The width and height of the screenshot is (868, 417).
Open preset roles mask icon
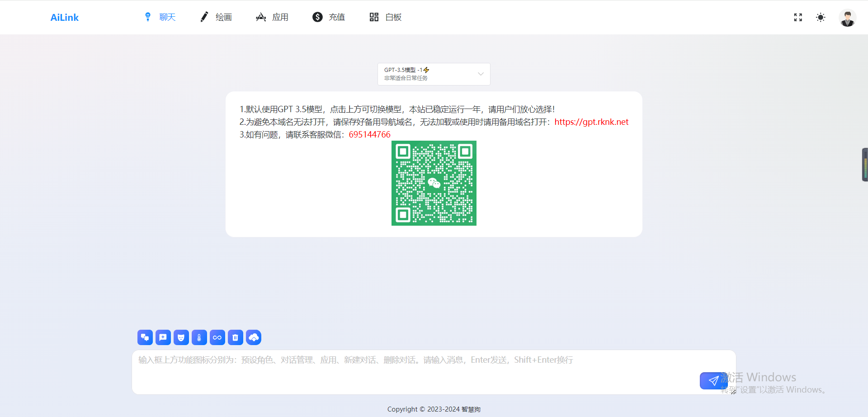(x=181, y=337)
